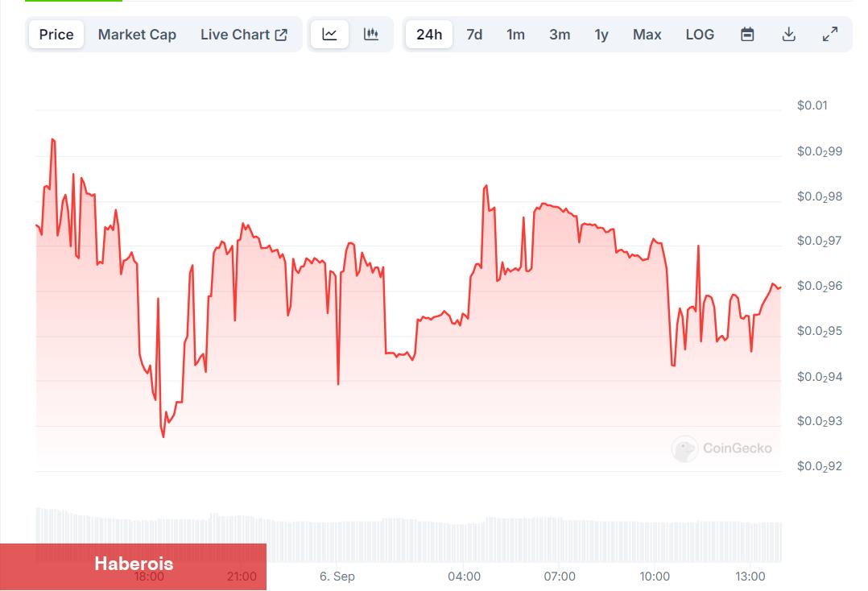
Task: Open the calendar date range picker
Action: pos(747,35)
